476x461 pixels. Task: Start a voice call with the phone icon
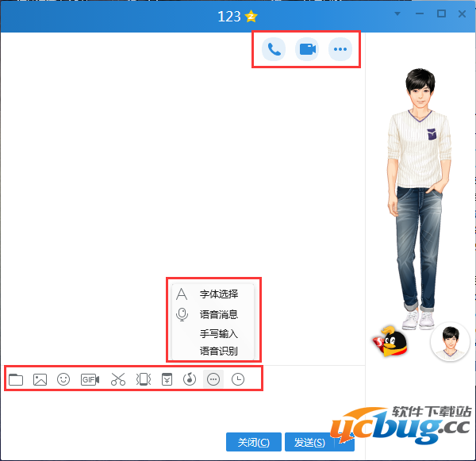274,49
